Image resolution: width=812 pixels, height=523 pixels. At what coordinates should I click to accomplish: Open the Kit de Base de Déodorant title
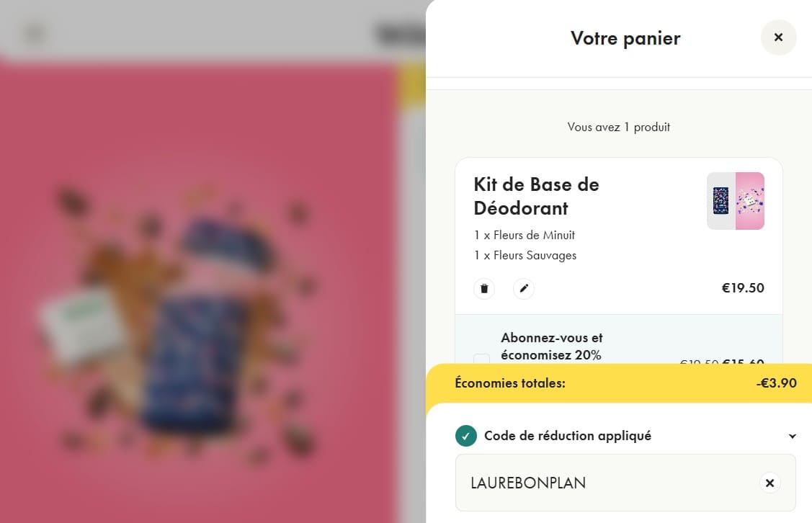point(536,196)
